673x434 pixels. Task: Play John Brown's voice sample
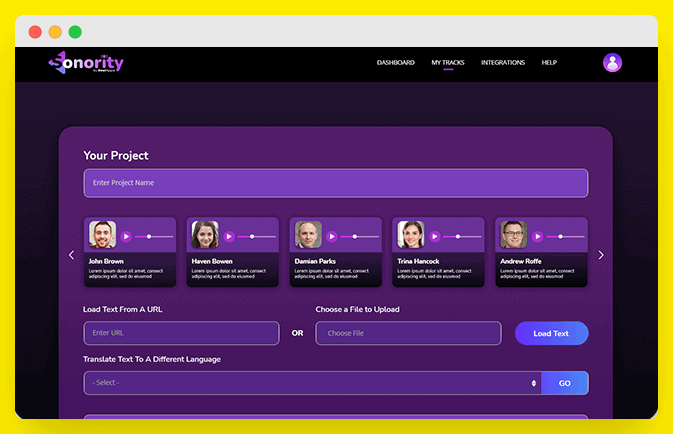click(126, 237)
